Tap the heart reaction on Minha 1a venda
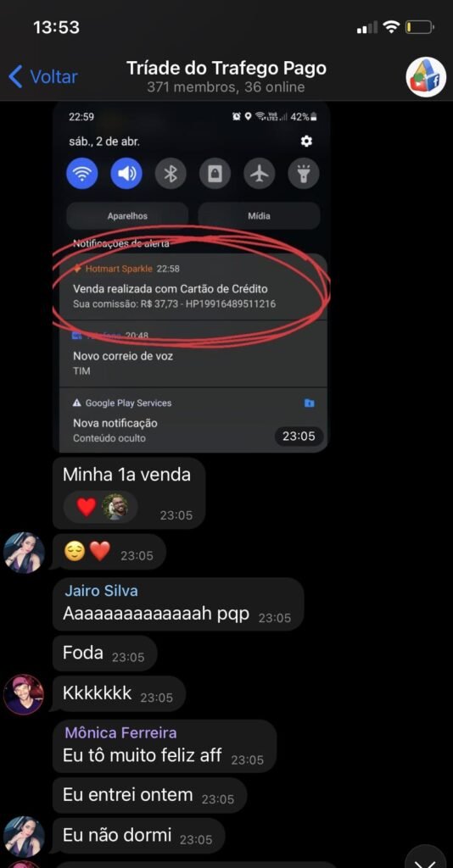 86,507
